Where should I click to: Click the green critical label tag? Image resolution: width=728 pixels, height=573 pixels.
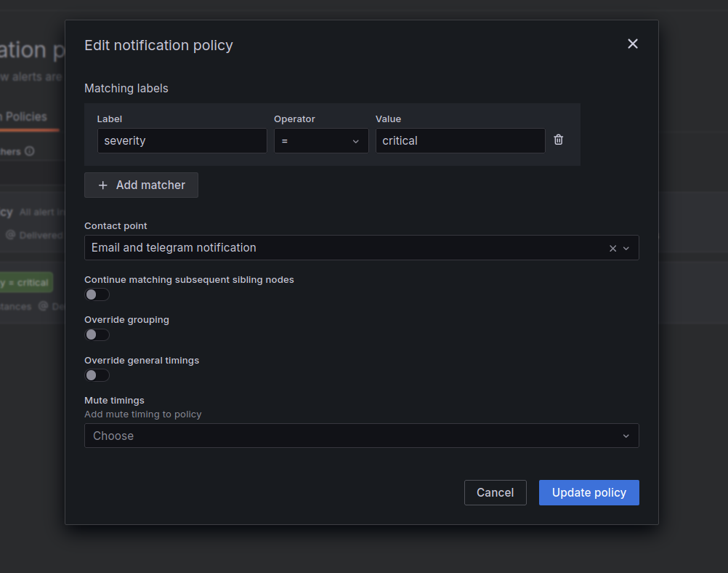click(x=26, y=283)
